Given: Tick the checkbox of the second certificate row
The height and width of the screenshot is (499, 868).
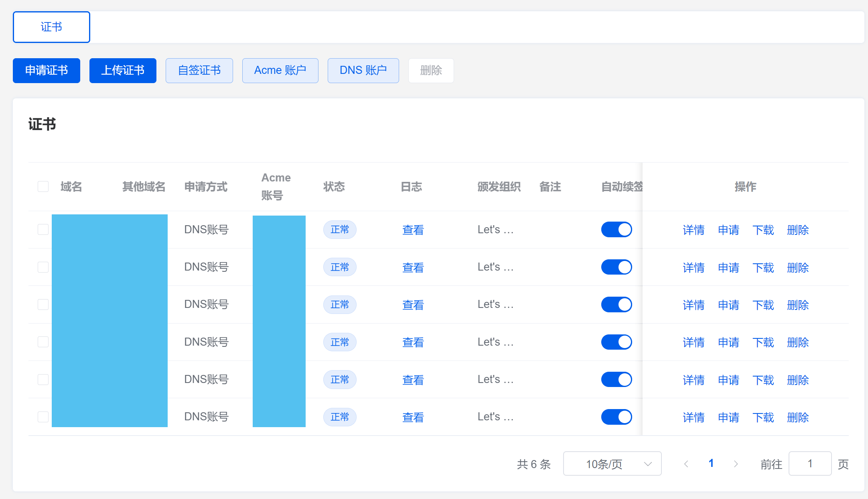Looking at the screenshot, I should tap(43, 267).
